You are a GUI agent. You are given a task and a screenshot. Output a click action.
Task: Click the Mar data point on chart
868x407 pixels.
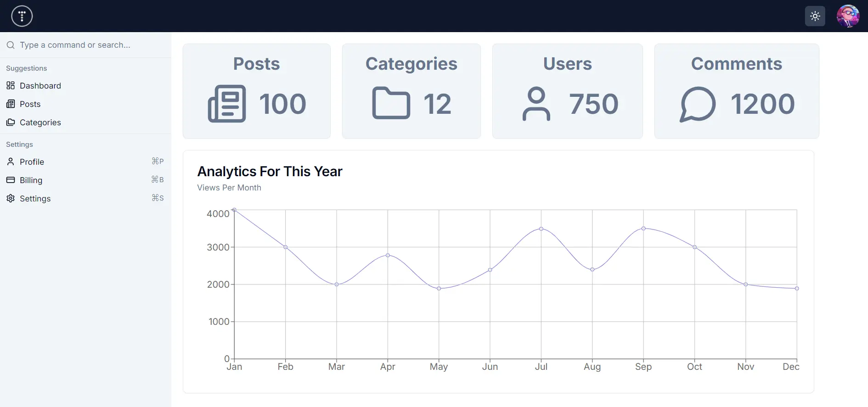pyautogui.click(x=337, y=284)
